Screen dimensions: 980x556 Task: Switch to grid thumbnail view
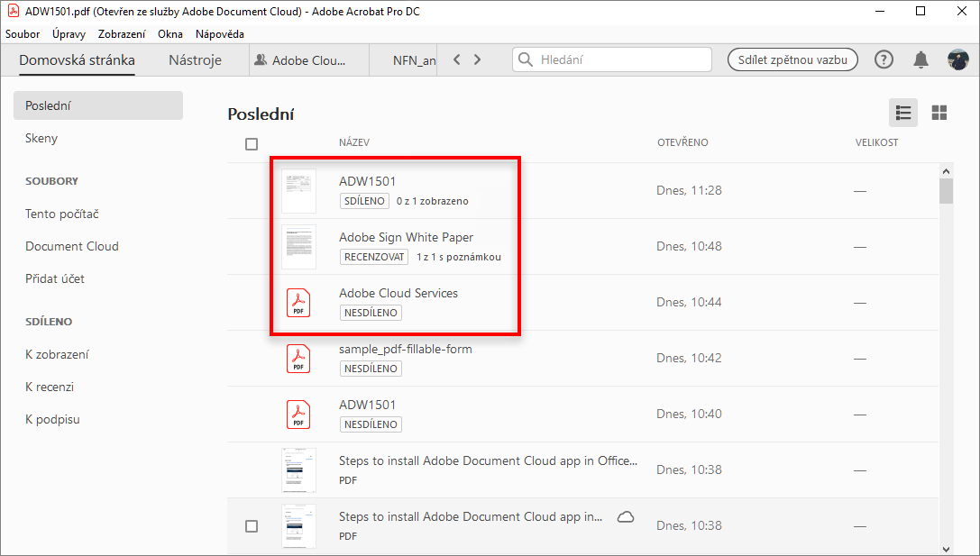(x=939, y=113)
